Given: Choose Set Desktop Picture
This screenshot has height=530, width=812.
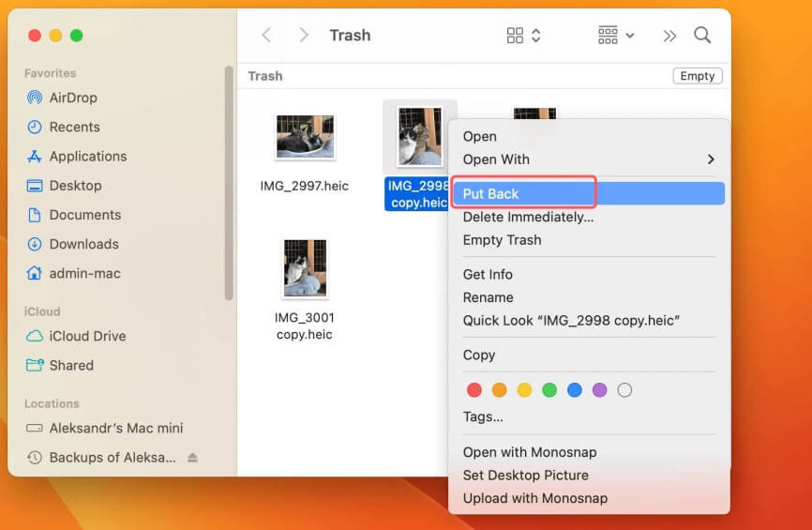Looking at the screenshot, I should coord(526,475).
